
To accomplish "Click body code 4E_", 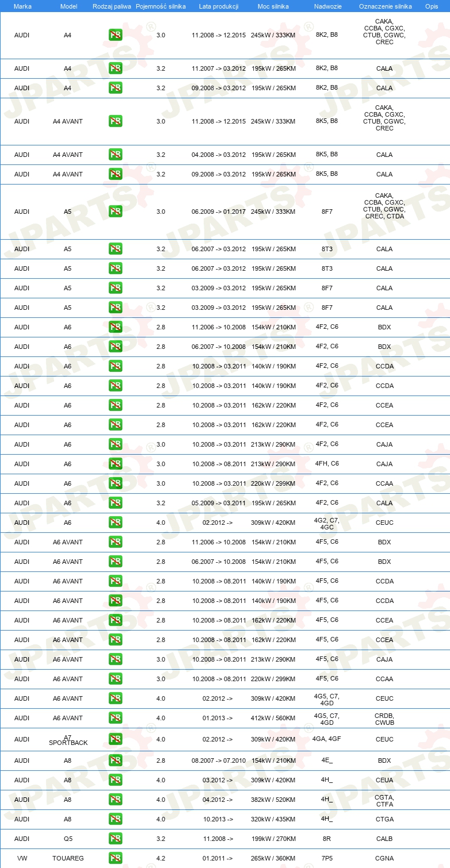I will tap(327, 761).
